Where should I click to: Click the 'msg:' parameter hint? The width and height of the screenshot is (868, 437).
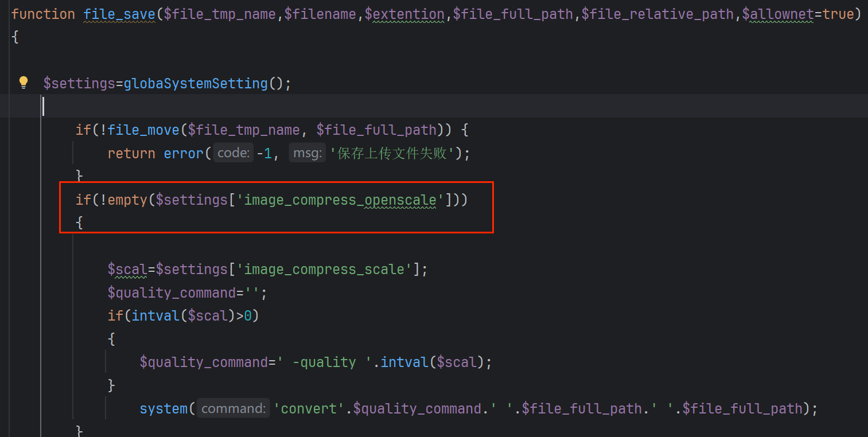point(307,154)
